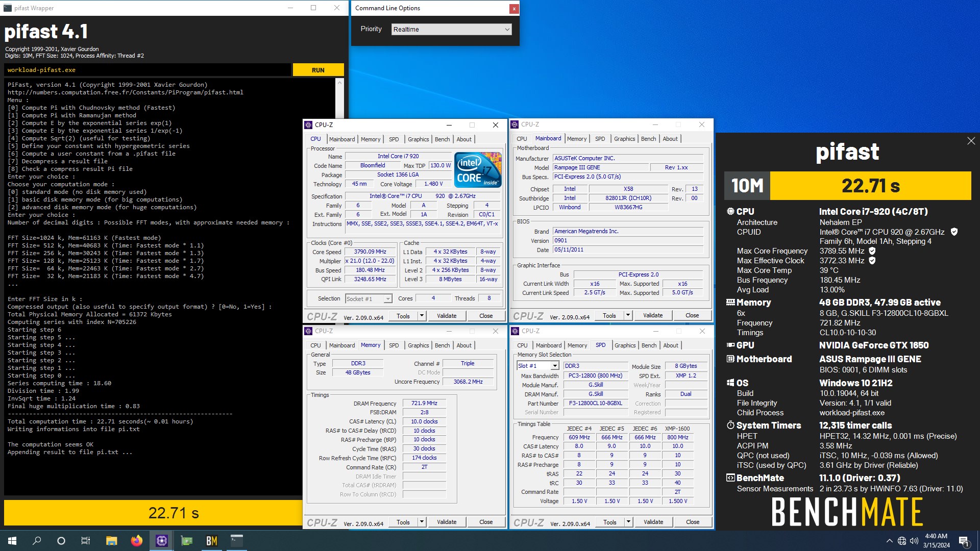Select the console window taskbar icon

236,541
